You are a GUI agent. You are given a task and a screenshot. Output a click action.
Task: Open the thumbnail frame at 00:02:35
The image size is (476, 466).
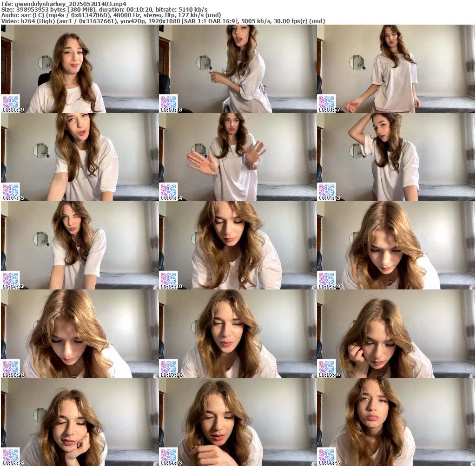(x=79, y=157)
